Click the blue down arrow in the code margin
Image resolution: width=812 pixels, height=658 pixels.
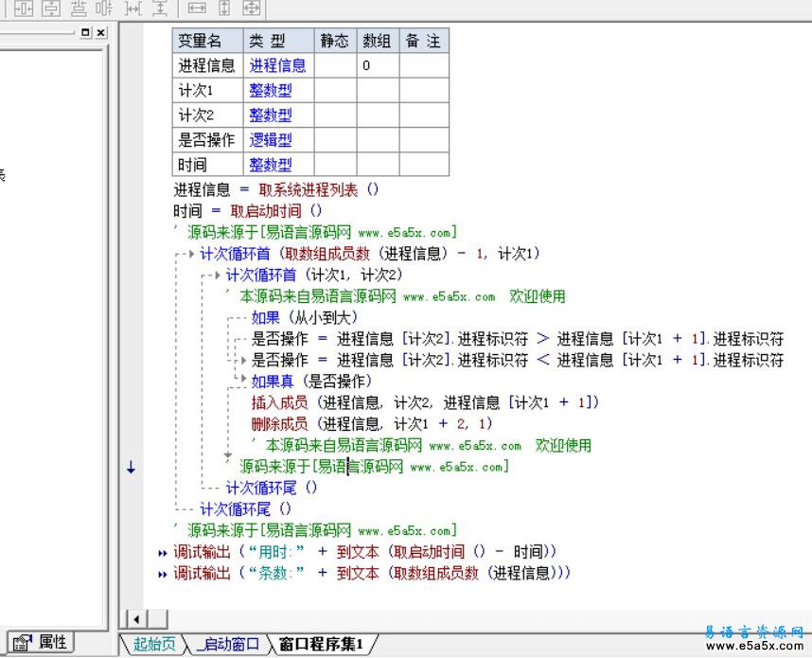[131, 468]
